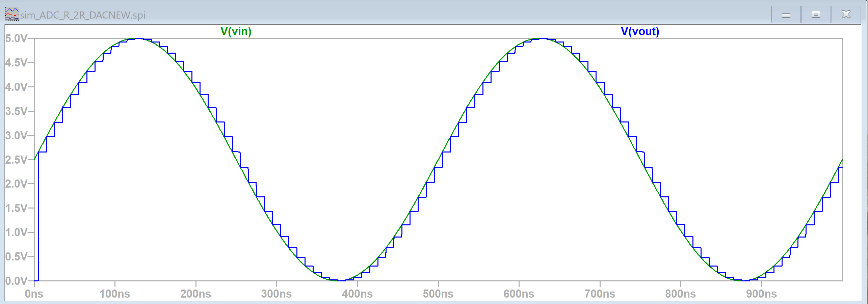This screenshot has height=304, width=868.
Task: Click the sim_ADC_R_2R_DACNEW.spi title text
Action: tap(83, 15)
